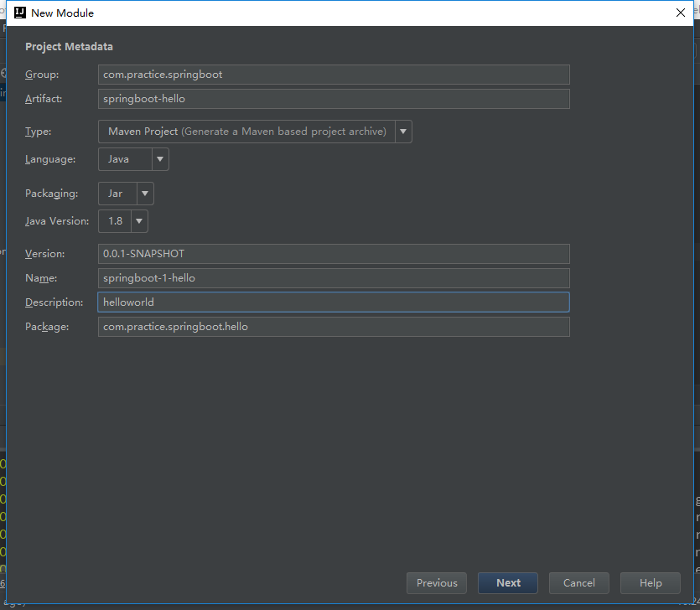Click the Package: label

pyautogui.click(x=47, y=327)
